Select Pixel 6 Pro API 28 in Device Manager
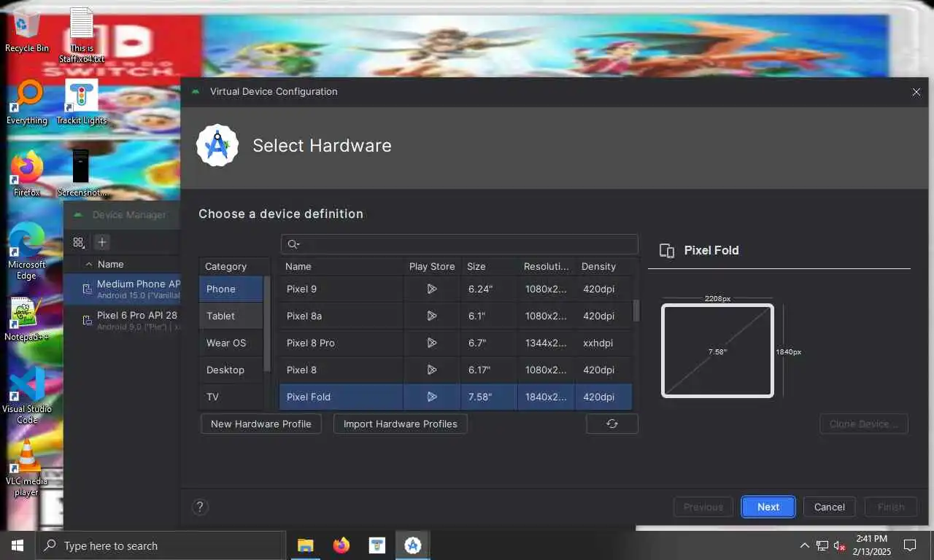 [122, 320]
